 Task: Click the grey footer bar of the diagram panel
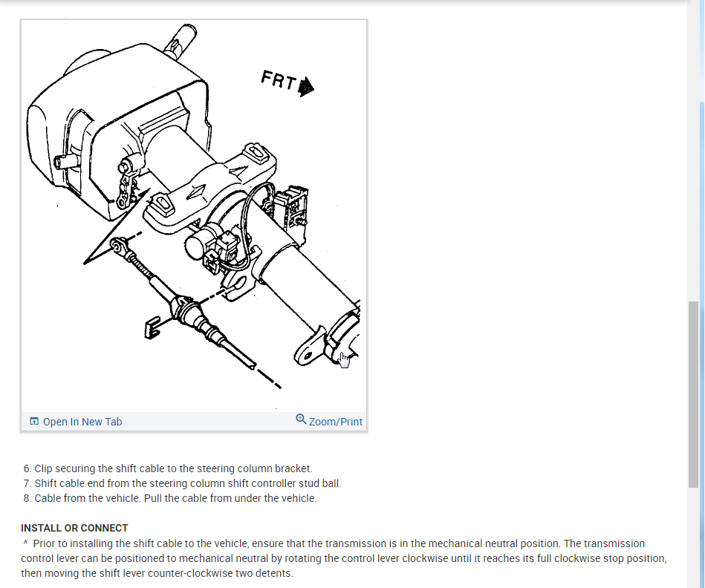coord(194,422)
